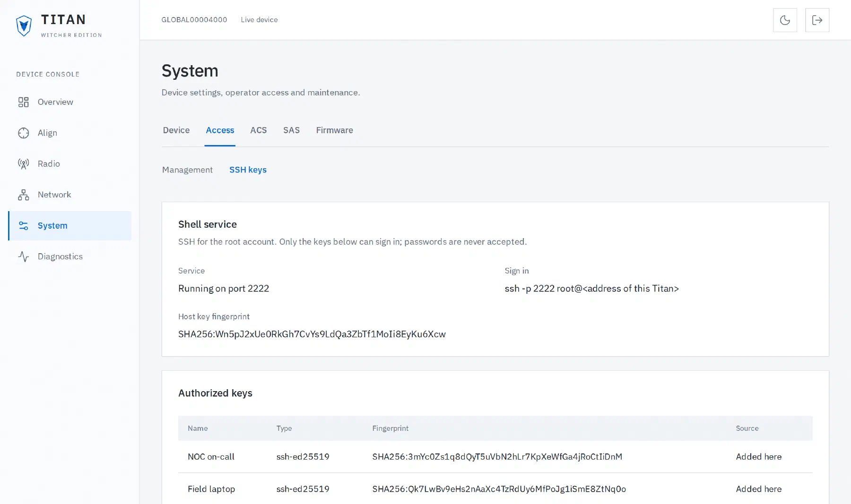851x504 pixels.
Task: Select the Access tab
Action: pos(220,130)
